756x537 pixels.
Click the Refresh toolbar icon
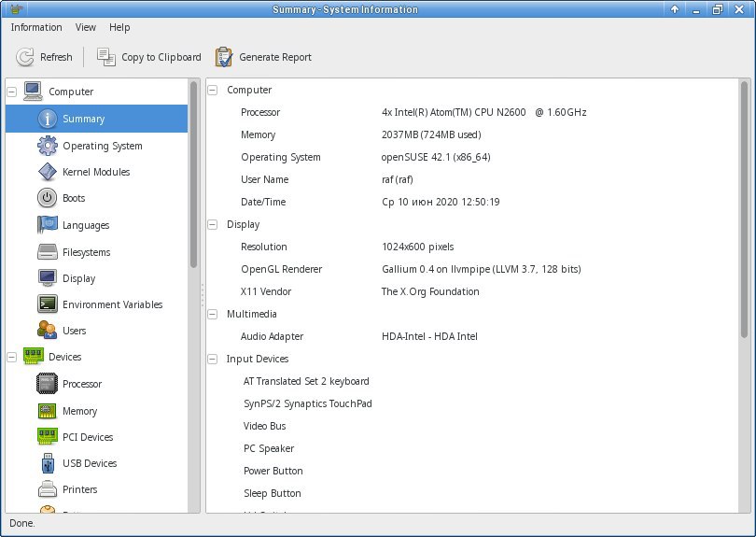pyautogui.click(x=24, y=57)
